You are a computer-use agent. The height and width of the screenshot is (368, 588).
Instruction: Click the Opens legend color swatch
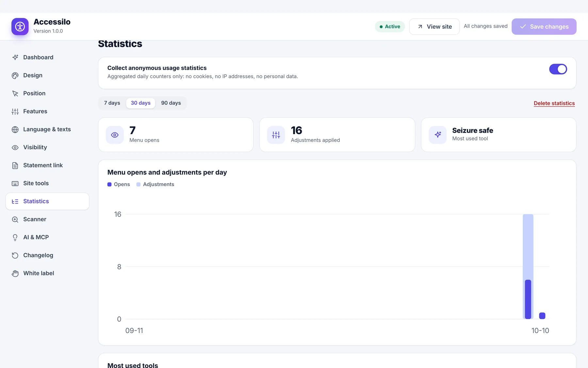(109, 184)
